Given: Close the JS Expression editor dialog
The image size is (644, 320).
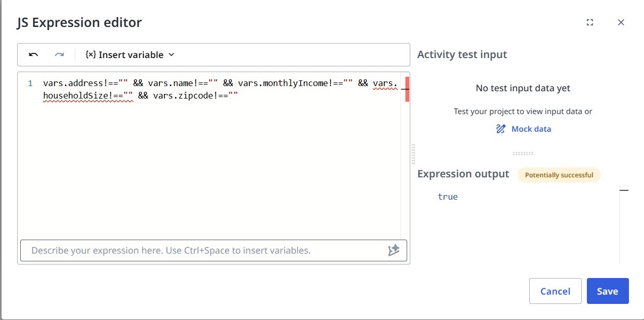Looking at the screenshot, I should point(621,22).
